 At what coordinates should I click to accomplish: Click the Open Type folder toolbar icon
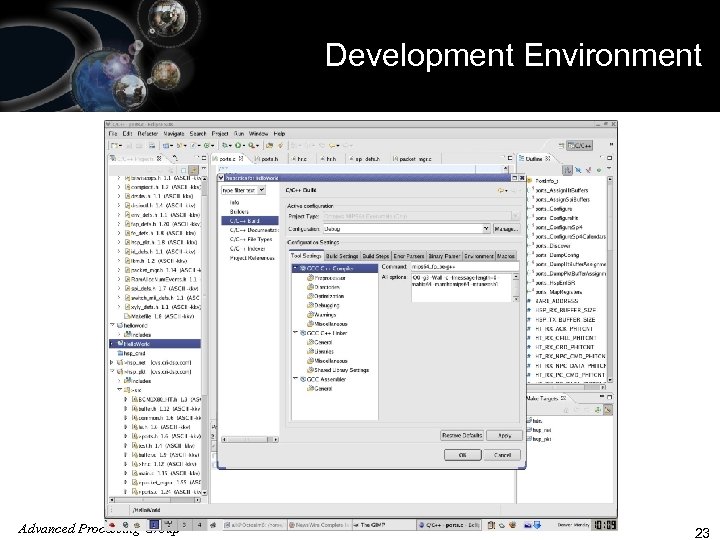tap(269, 146)
